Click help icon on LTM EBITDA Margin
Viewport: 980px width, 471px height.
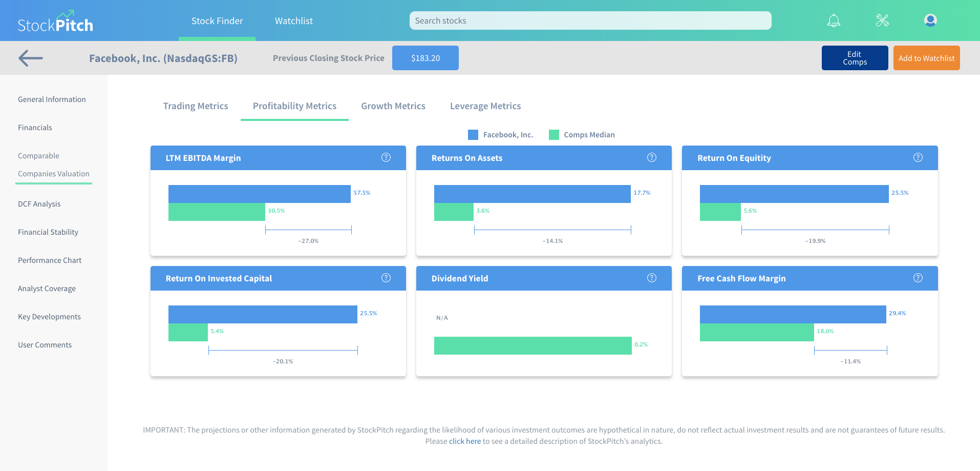click(x=386, y=157)
